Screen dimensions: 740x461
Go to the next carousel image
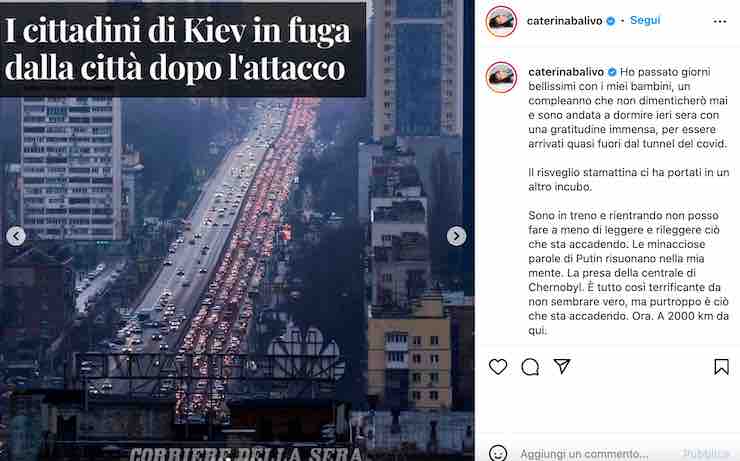(x=456, y=236)
